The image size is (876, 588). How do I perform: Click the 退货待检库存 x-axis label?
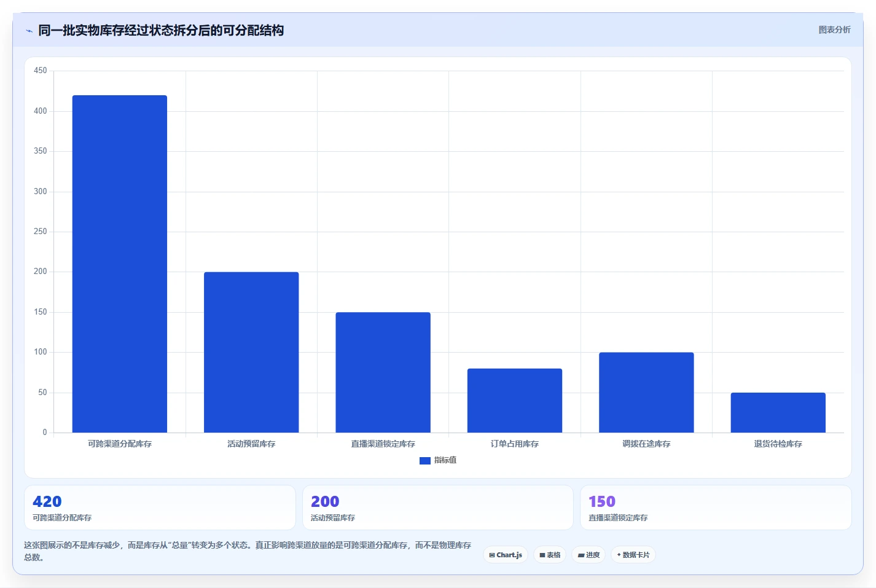pyautogui.click(x=778, y=444)
